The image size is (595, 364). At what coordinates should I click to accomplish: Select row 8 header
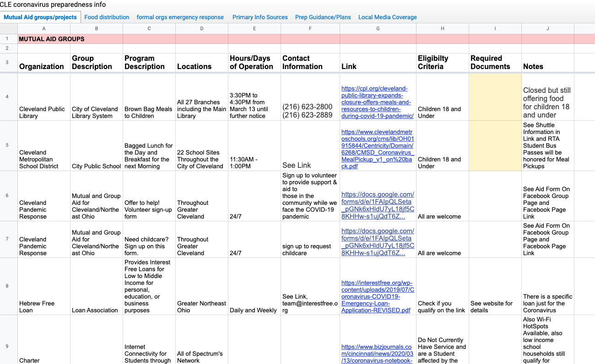coord(9,286)
